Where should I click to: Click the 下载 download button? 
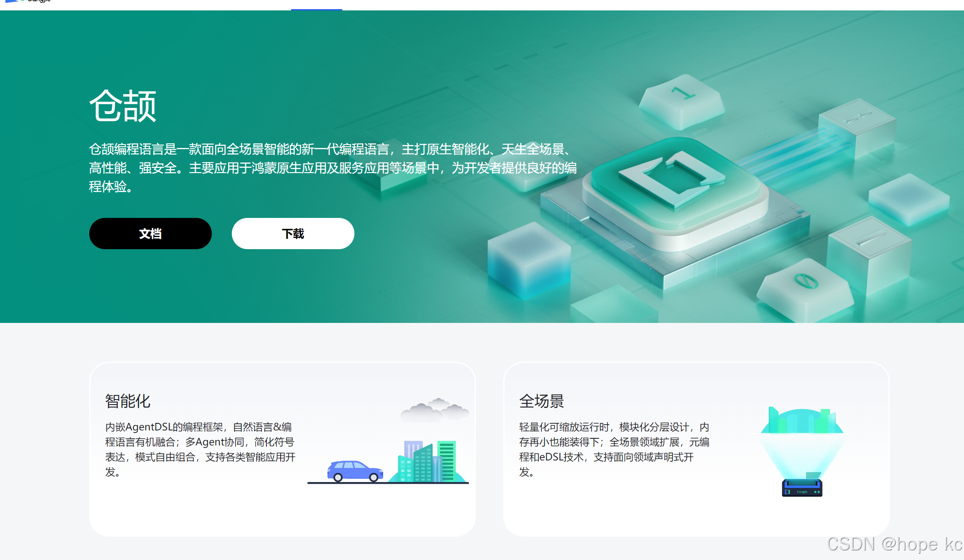293,233
